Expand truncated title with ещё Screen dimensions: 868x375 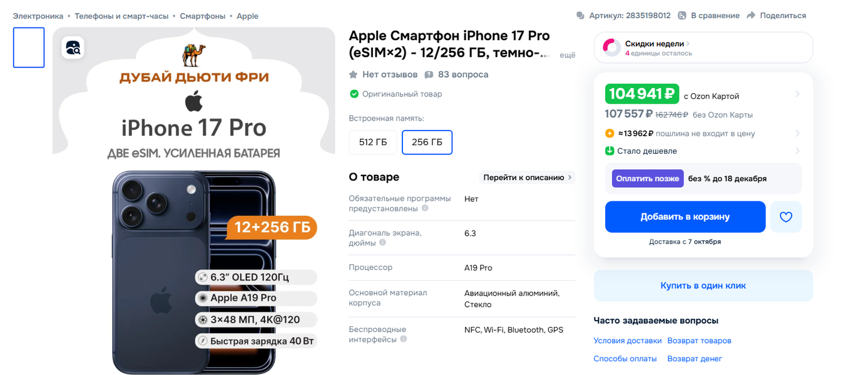pyautogui.click(x=567, y=55)
